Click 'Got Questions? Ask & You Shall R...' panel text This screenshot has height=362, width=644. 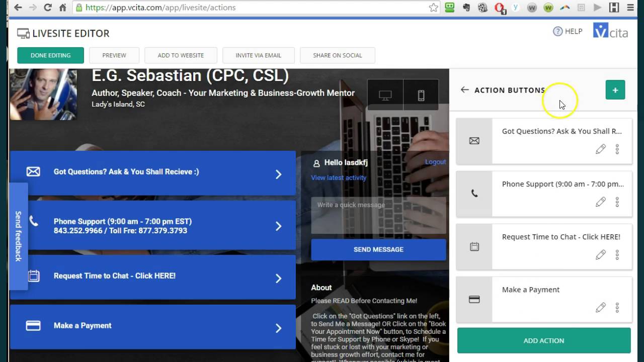pos(562,131)
